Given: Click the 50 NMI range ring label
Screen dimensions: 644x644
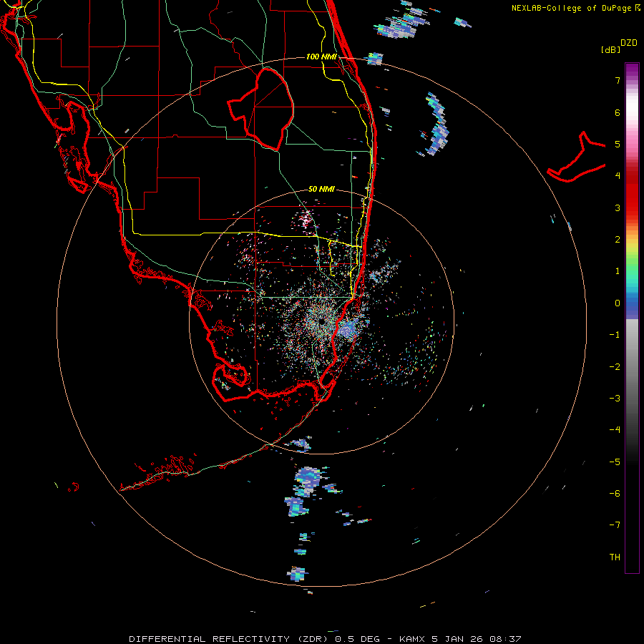Looking at the screenshot, I should [x=321, y=190].
